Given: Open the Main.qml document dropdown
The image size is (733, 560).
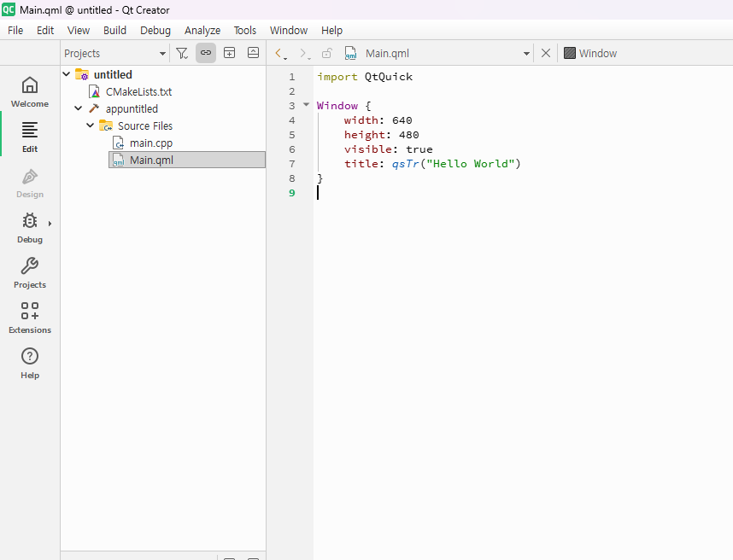Looking at the screenshot, I should tap(526, 53).
